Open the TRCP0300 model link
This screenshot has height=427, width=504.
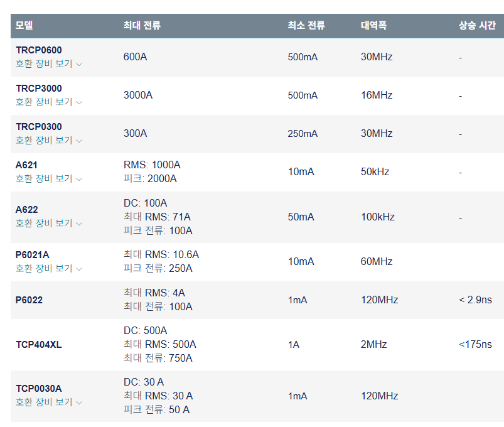click(39, 127)
